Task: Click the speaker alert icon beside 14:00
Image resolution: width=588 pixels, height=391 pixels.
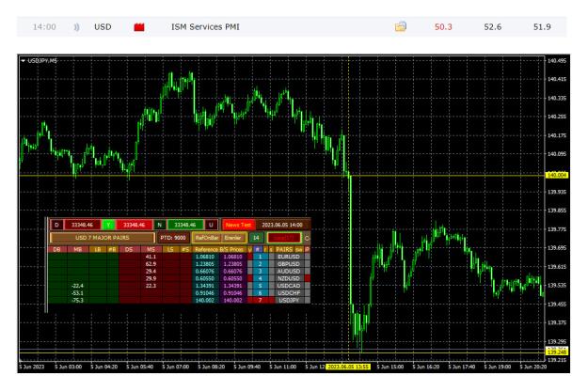Action: (x=76, y=27)
